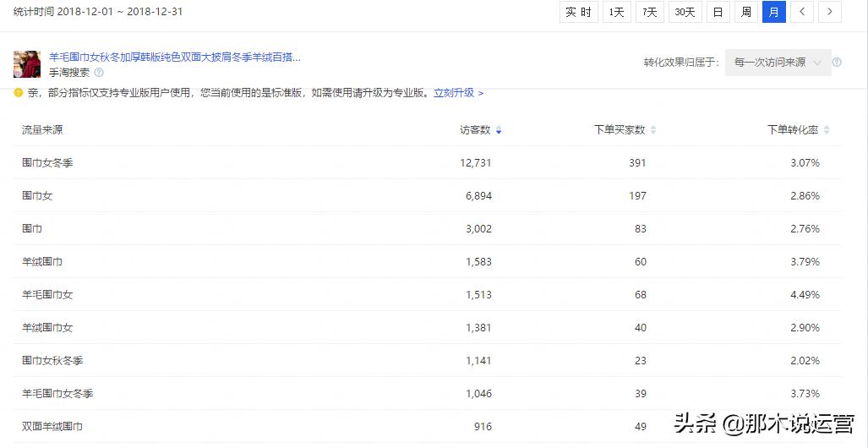Click the 访客数 column header text

coord(475,130)
